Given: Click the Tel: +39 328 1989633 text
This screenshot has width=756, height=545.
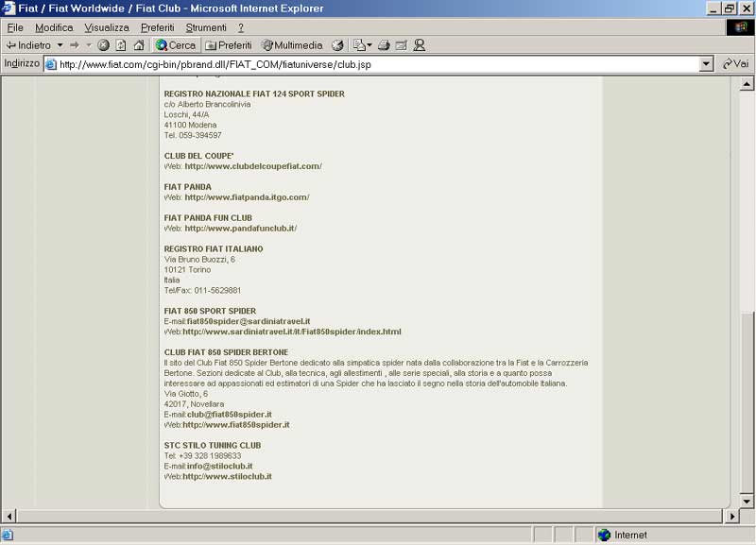Looking at the screenshot, I should click(202, 456).
